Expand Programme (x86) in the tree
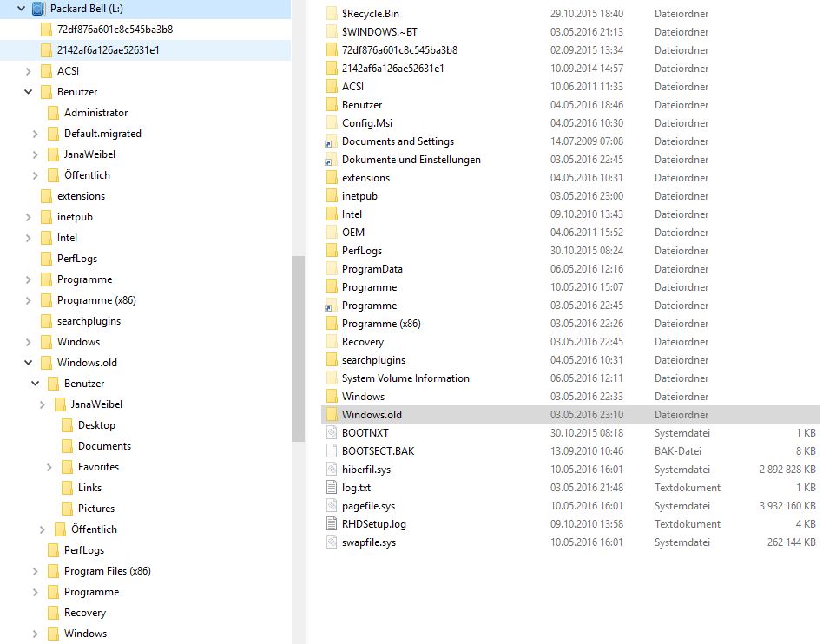The image size is (836, 644). pos(29,300)
